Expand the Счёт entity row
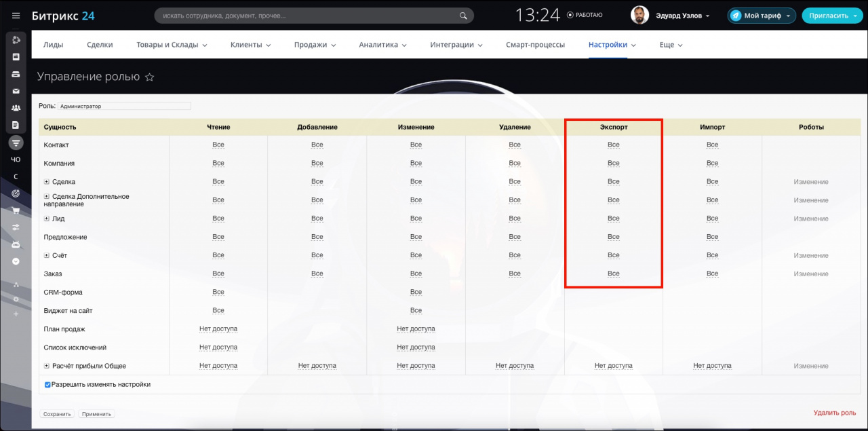The image size is (868, 431). (47, 255)
